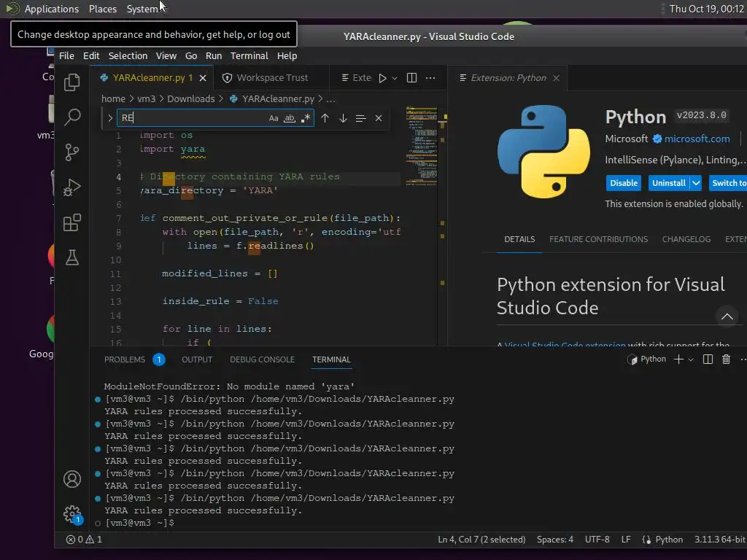Close the YARAcleanner.py editor tab
This screenshot has height=560, width=747.
(x=203, y=78)
